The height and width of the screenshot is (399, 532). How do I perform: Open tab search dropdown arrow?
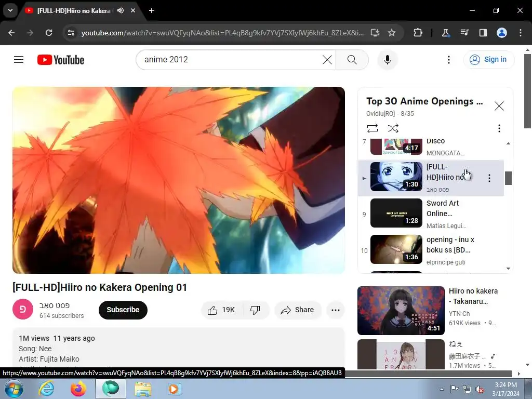click(x=10, y=10)
